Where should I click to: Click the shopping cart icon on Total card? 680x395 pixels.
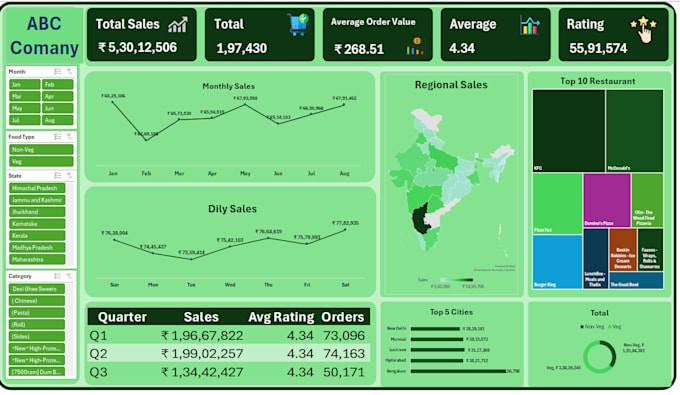click(298, 24)
